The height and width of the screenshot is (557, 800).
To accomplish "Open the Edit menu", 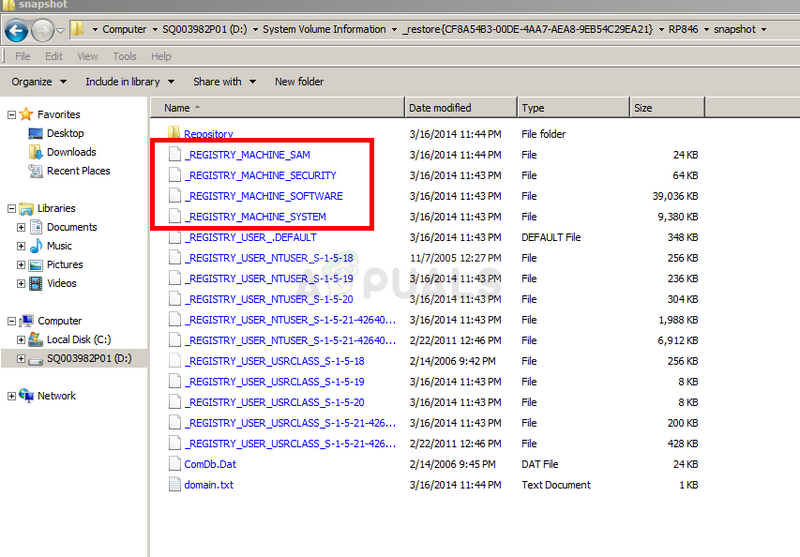I will [54, 56].
